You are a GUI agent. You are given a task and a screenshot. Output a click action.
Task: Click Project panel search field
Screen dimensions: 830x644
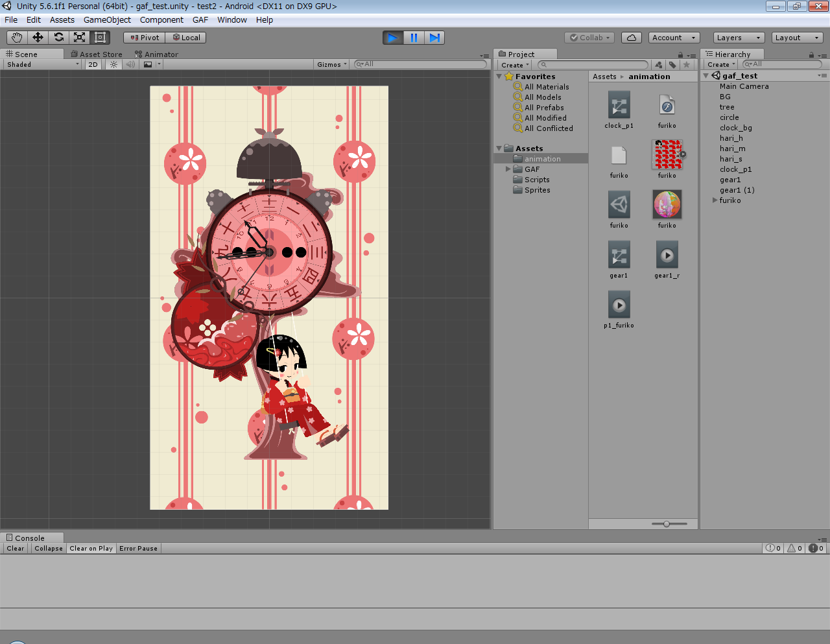tap(593, 65)
